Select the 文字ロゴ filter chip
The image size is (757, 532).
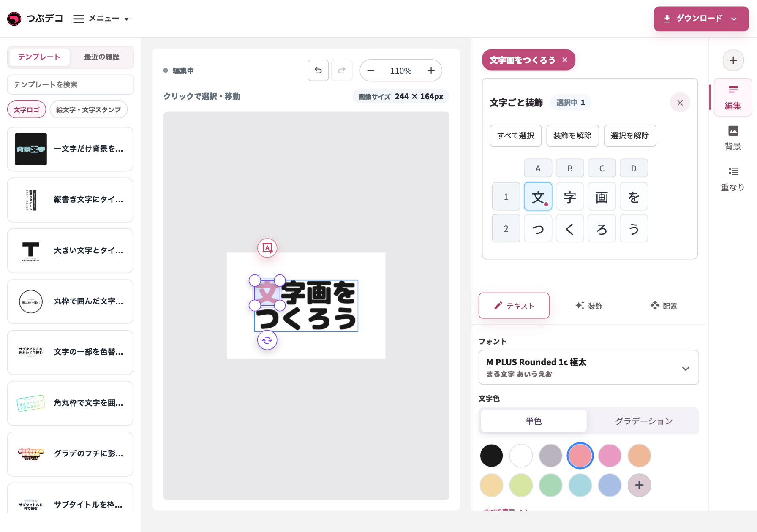click(x=27, y=110)
